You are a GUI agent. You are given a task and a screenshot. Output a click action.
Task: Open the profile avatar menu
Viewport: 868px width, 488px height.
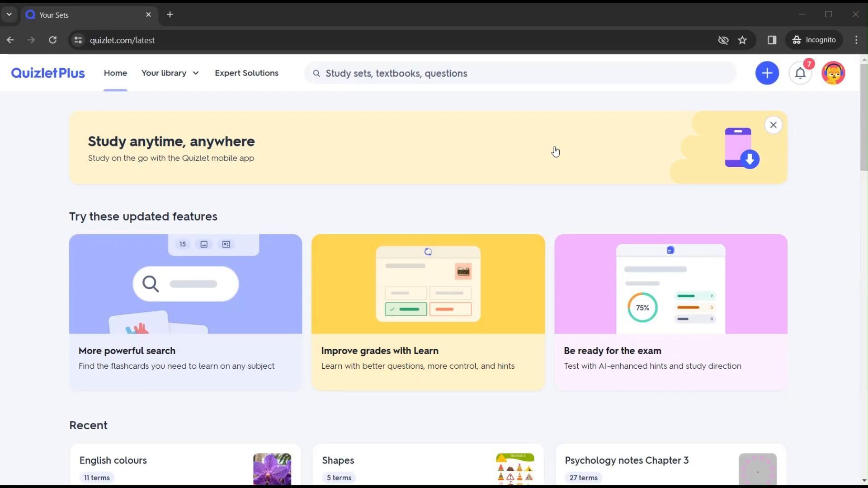[x=833, y=73]
